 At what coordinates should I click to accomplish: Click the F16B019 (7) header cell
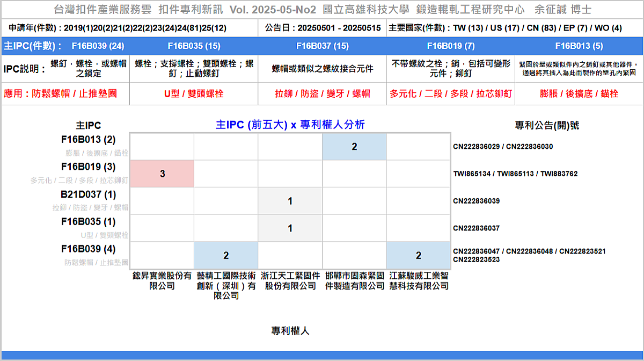pyautogui.click(x=451, y=46)
